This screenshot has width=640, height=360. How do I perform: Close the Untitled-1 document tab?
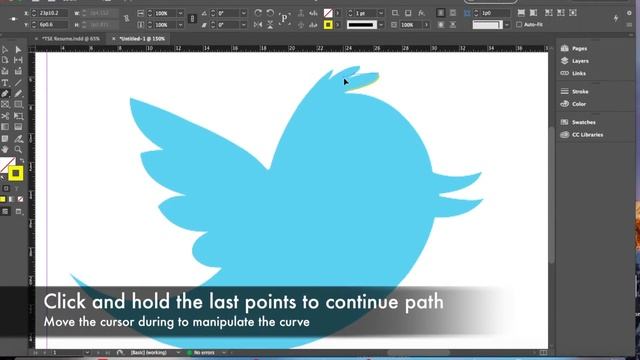coord(113,39)
